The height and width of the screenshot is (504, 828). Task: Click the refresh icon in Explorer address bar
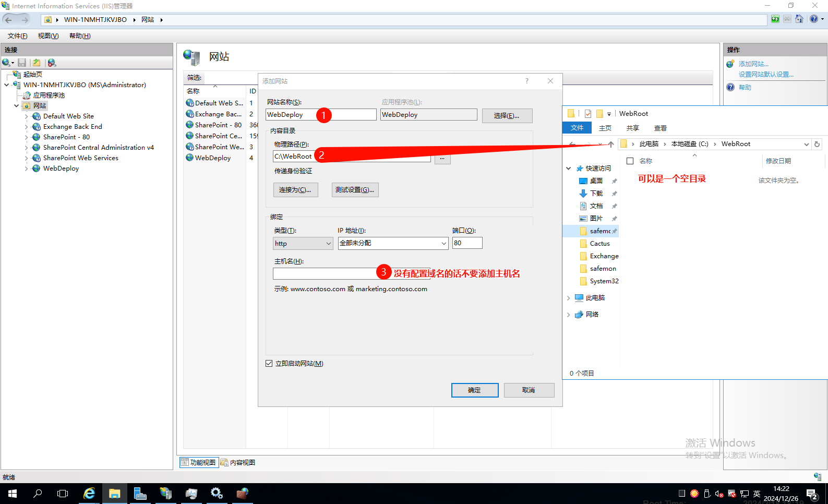click(x=817, y=144)
